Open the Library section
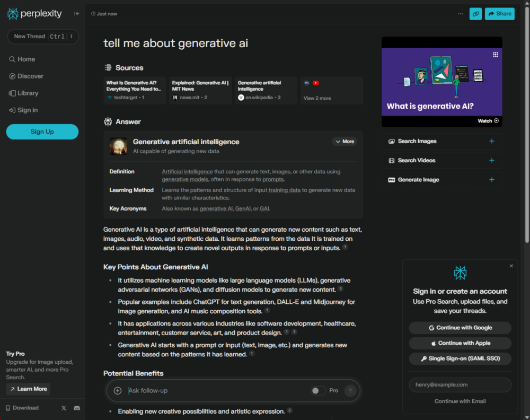Viewport: 530px width, 420px height. pos(23,93)
